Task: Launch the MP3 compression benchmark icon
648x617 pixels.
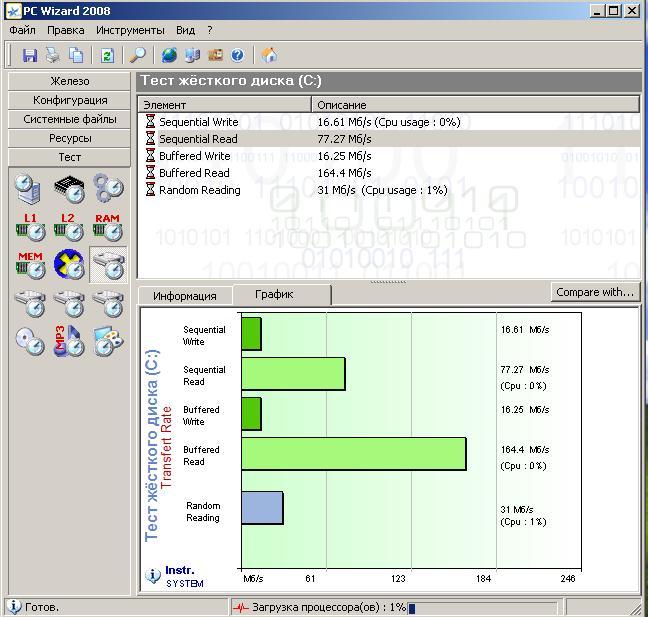Action: (68, 342)
